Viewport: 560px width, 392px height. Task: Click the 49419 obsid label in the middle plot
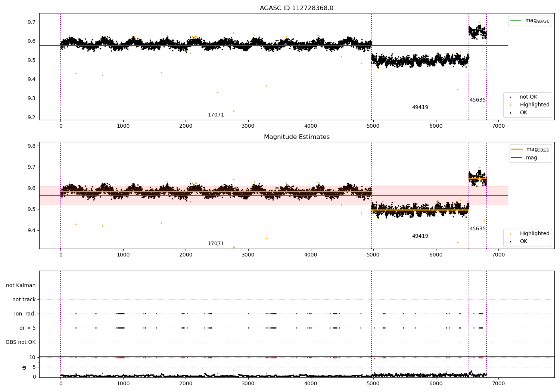[420, 236]
